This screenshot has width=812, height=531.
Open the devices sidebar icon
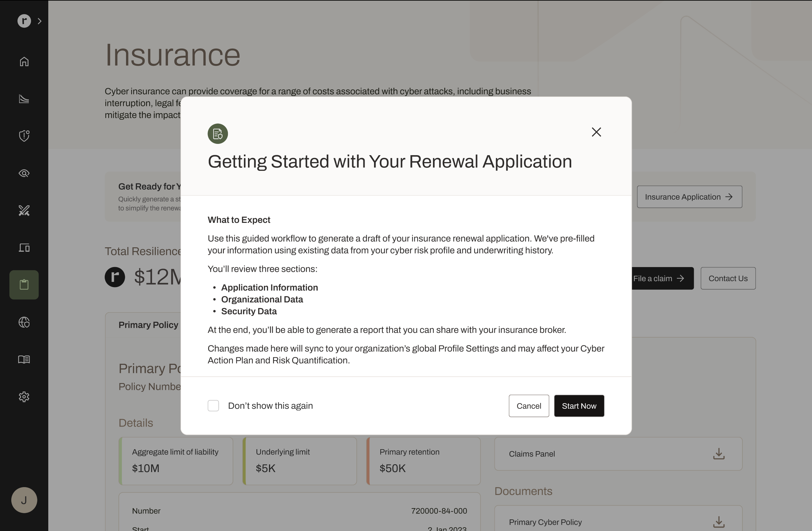24,248
